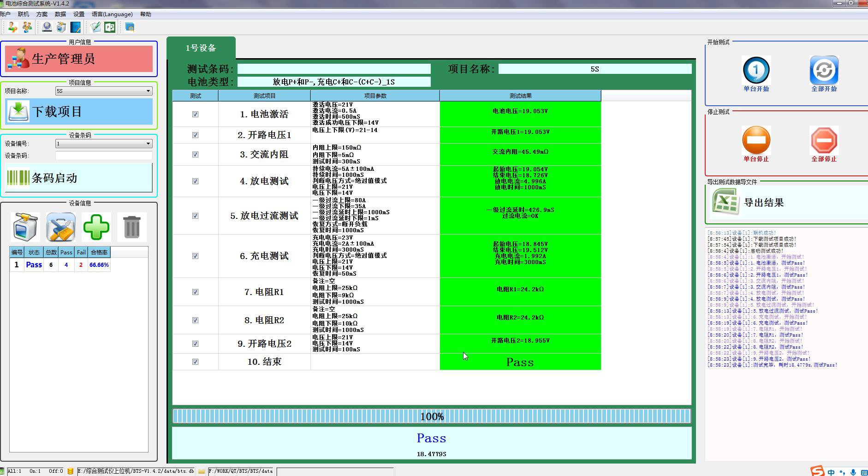The width and height of the screenshot is (868, 476).
Task: Click the 100% progress bar
Action: [x=432, y=416]
